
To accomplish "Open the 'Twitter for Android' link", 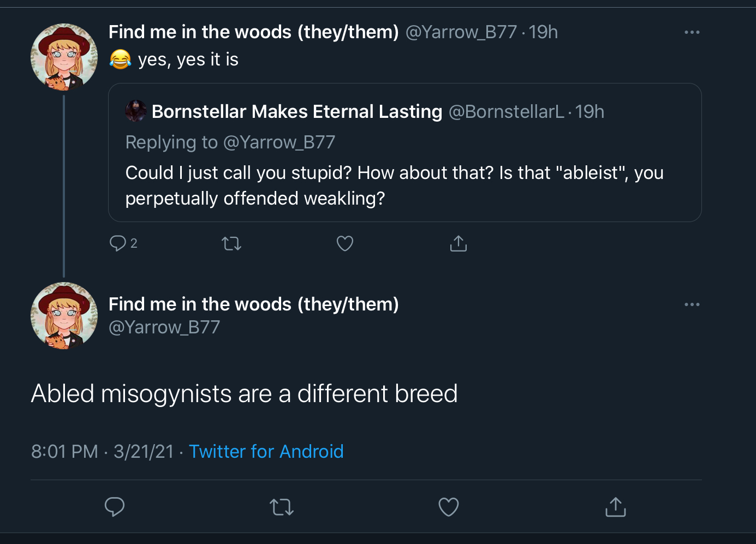I will 266,452.
